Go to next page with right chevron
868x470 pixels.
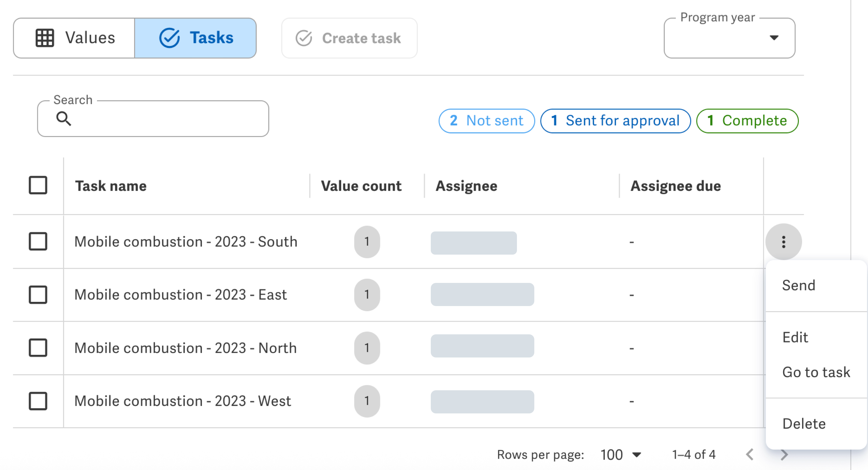(785, 454)
